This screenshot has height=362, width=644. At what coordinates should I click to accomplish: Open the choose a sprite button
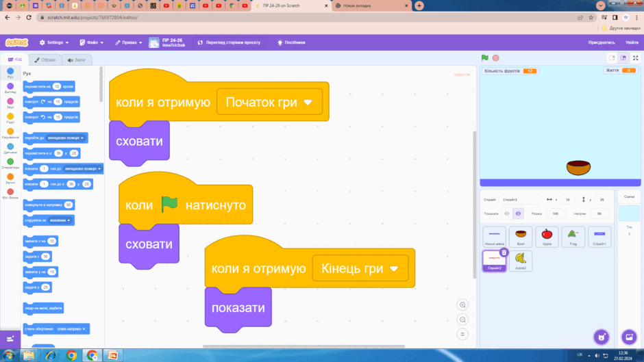(602, 337)
